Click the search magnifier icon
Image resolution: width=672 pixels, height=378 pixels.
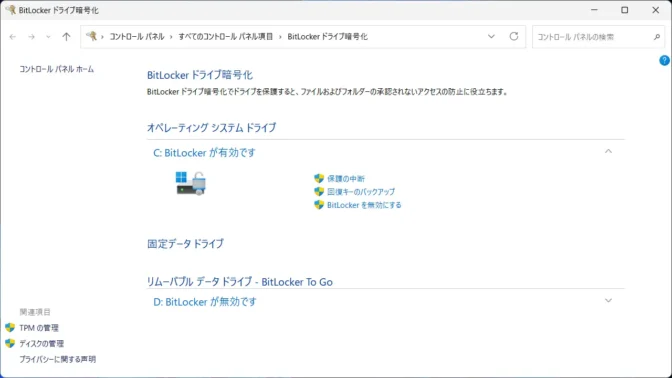click(x=657, y=37)
